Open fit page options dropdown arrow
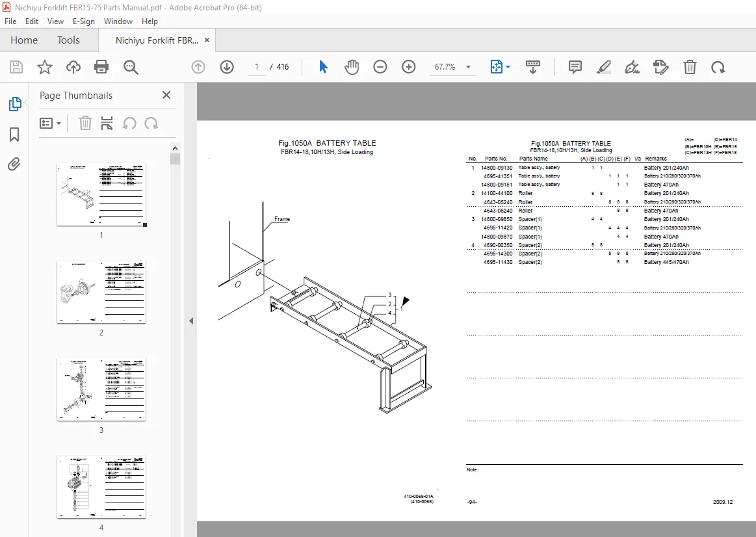Viewport: 756px width, 537px height. tap(508, 67)
